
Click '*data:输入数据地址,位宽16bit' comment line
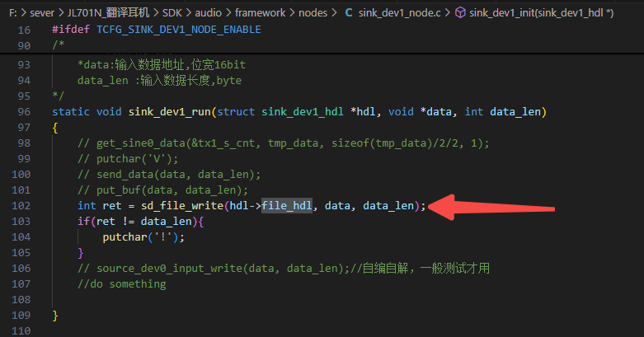click(162, 65)
